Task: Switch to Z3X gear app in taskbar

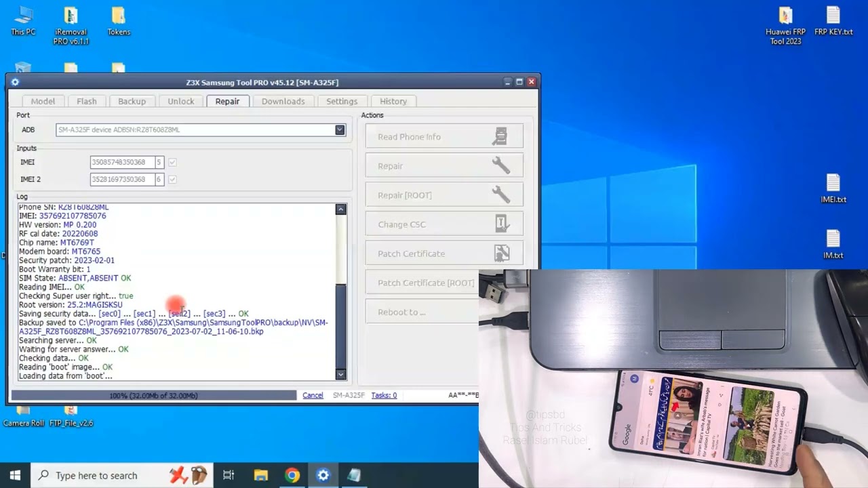Action: 323,475
